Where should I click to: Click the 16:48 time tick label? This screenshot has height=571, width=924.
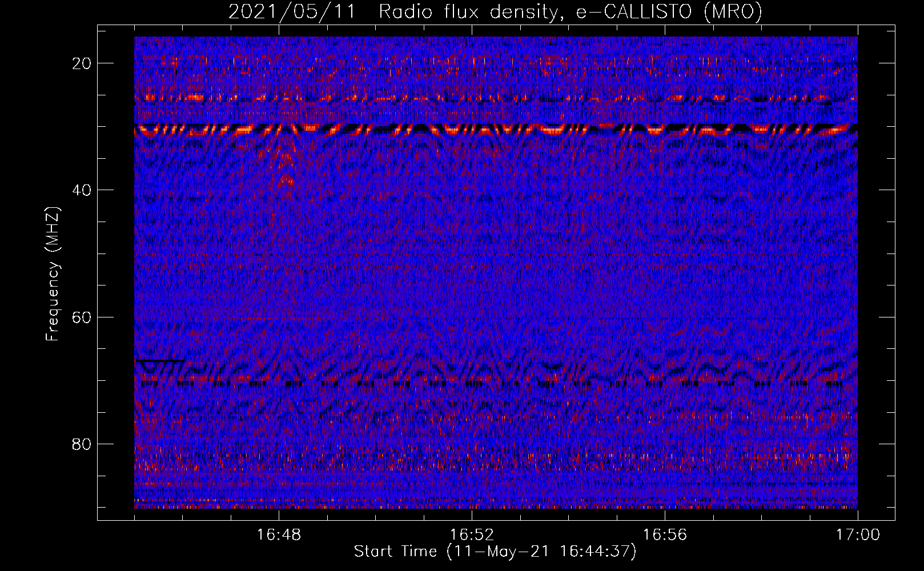point(279,534)
